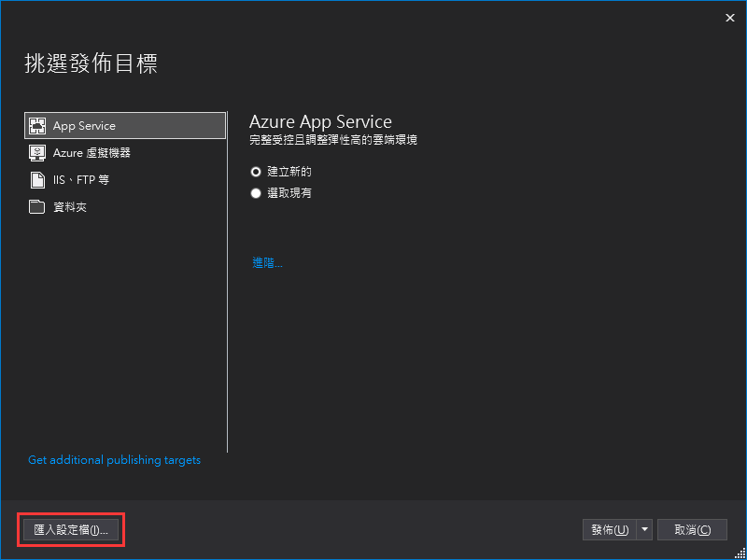Open Get additional publishing targets link
Screen dimensions: 747x560
pyautogui.click(x=114, y=460)
